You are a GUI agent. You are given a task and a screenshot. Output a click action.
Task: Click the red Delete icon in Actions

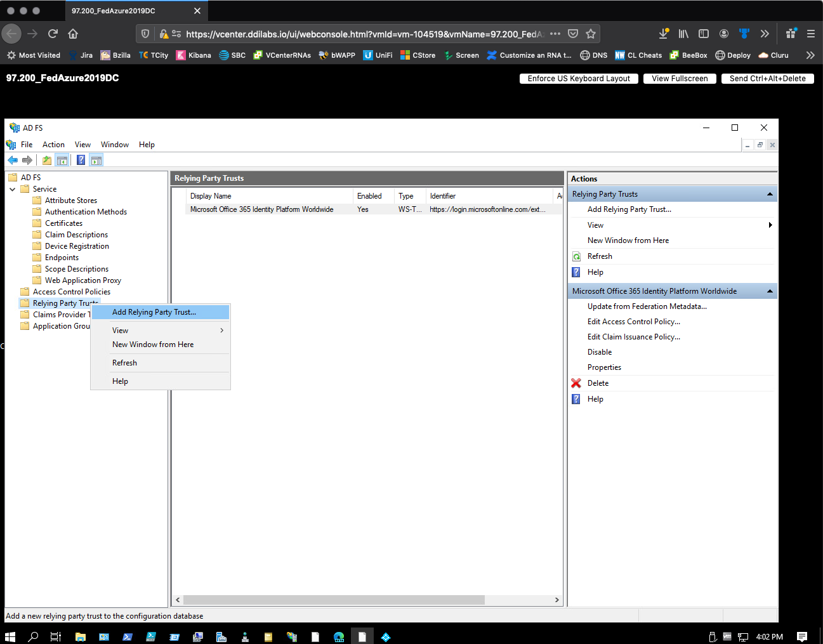tap(576, 383)
